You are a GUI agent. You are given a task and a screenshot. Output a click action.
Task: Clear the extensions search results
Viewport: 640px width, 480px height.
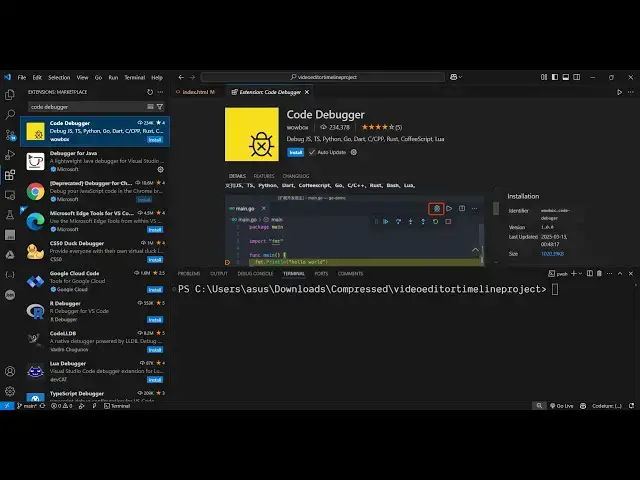pyautogui.click(x=150, y=107)
